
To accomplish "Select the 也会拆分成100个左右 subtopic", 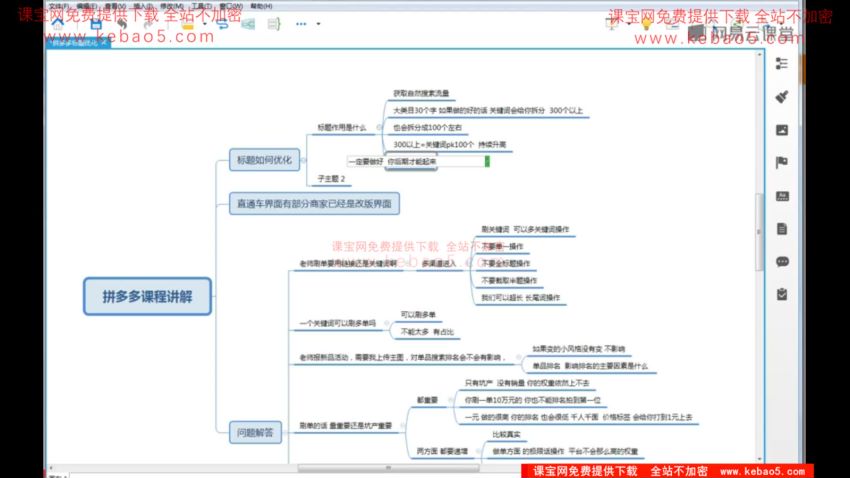I will 427,128.
